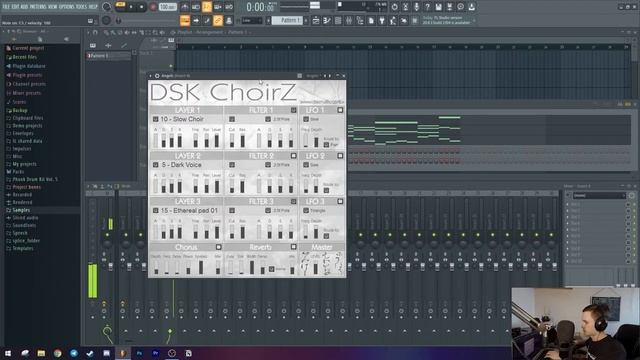Click the export download icon

coord(471,7)
